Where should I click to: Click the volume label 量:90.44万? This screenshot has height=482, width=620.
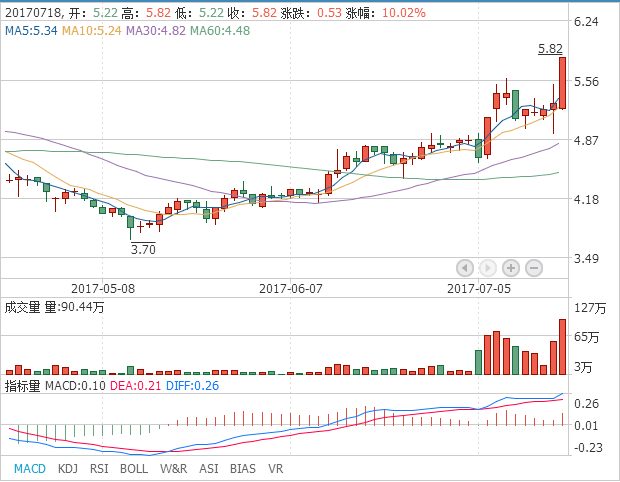74,307
